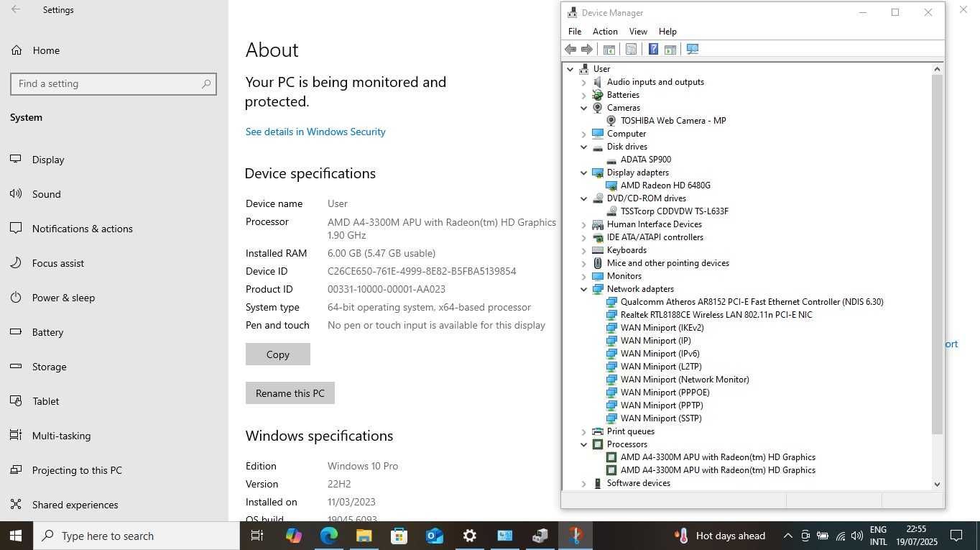The width and height of the screenshot is (980, 550).
Task: Select WAN Miniport (PPPOE)
Action: (x=665, y=393)
